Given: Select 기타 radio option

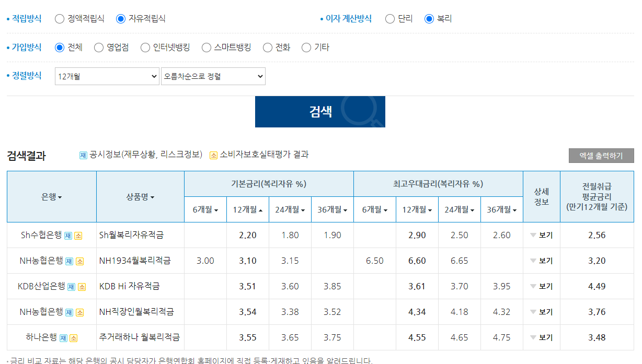Looking at the screenshot, I should click(x=306, y=48).
